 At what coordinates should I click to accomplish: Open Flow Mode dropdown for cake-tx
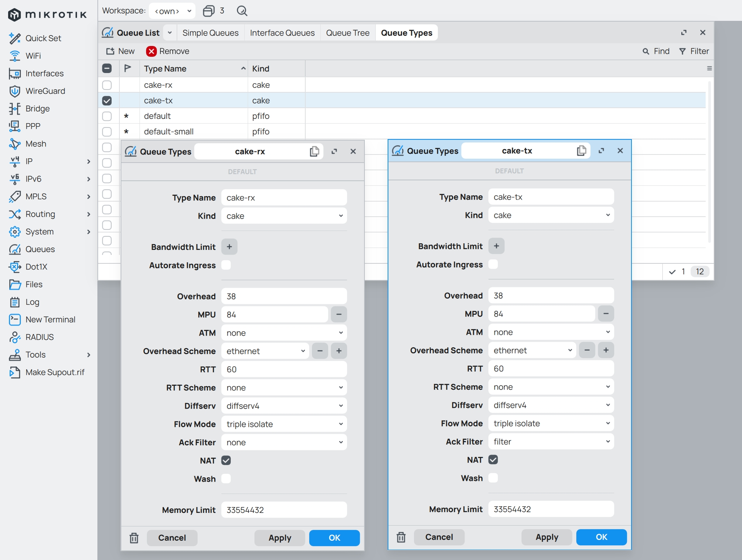[551, 423]
